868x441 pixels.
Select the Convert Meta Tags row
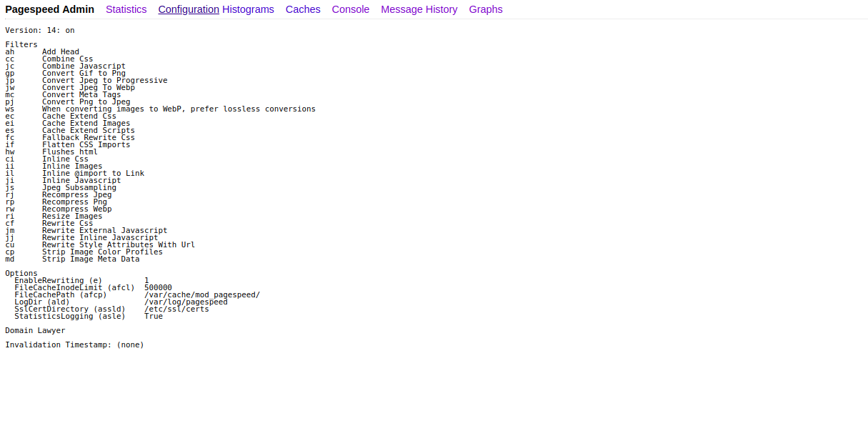[63, 94]
